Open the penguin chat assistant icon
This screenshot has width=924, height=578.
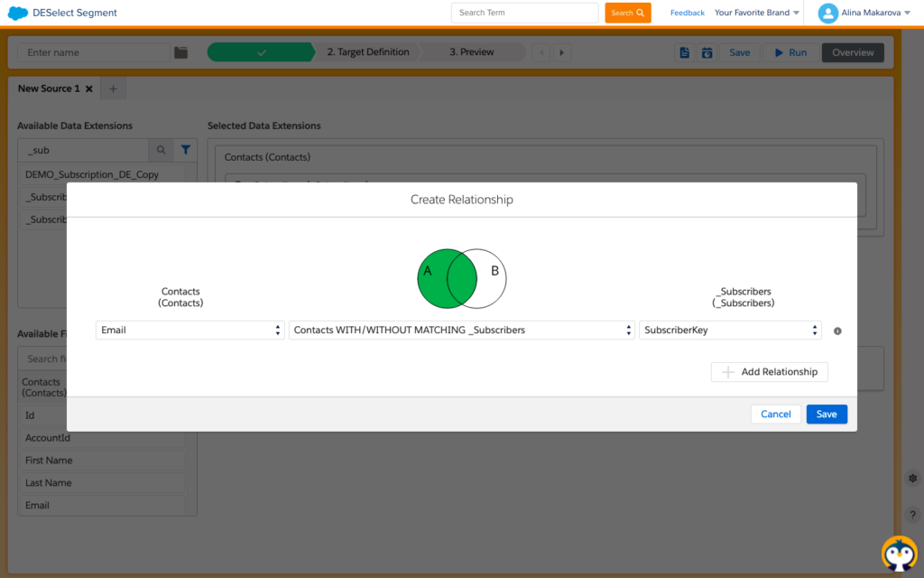[899, 555]
